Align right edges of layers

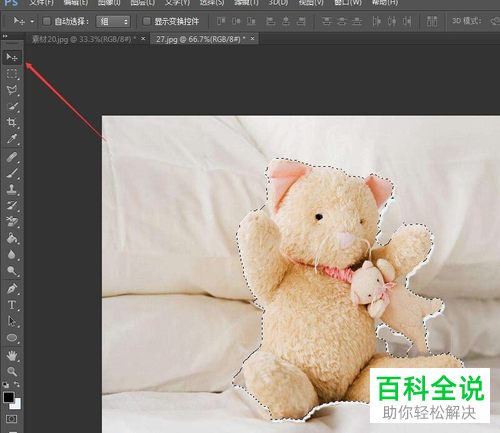pos(301,21)
